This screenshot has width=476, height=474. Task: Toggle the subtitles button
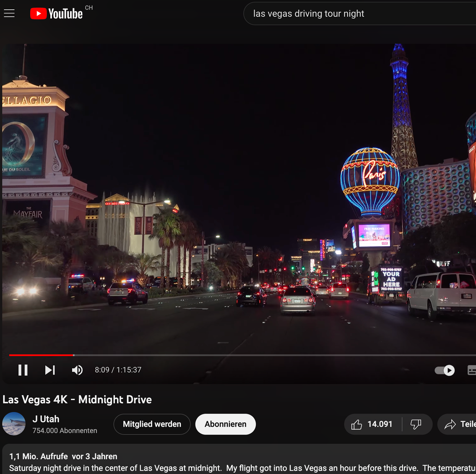(472, 370)
